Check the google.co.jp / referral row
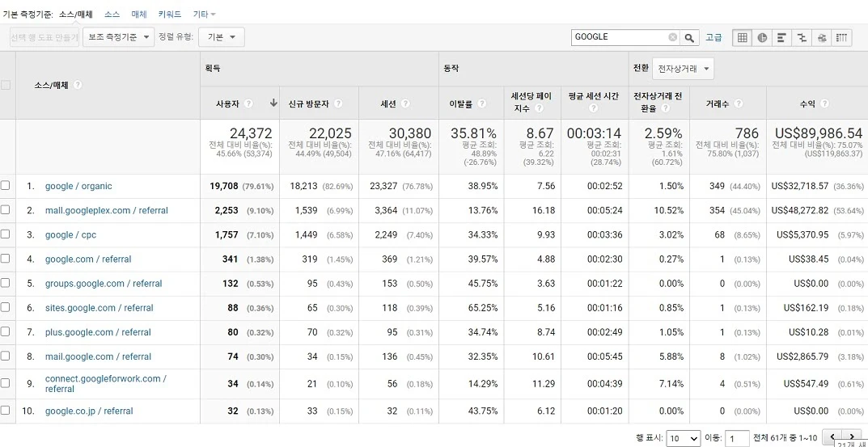This screenshot has height=447, width=868. coord(6,411)
